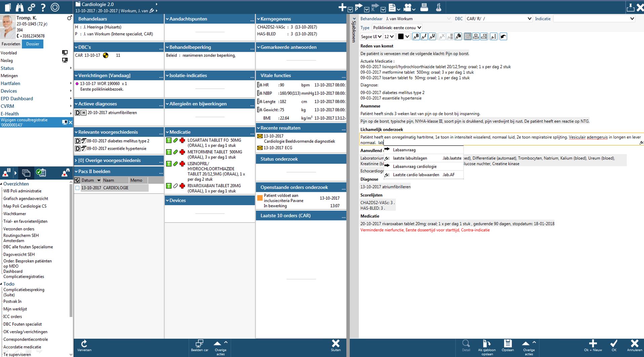
Task: Click the binoculars search icon in top bar
Action: pyautogui.click(x=19, y=7)
